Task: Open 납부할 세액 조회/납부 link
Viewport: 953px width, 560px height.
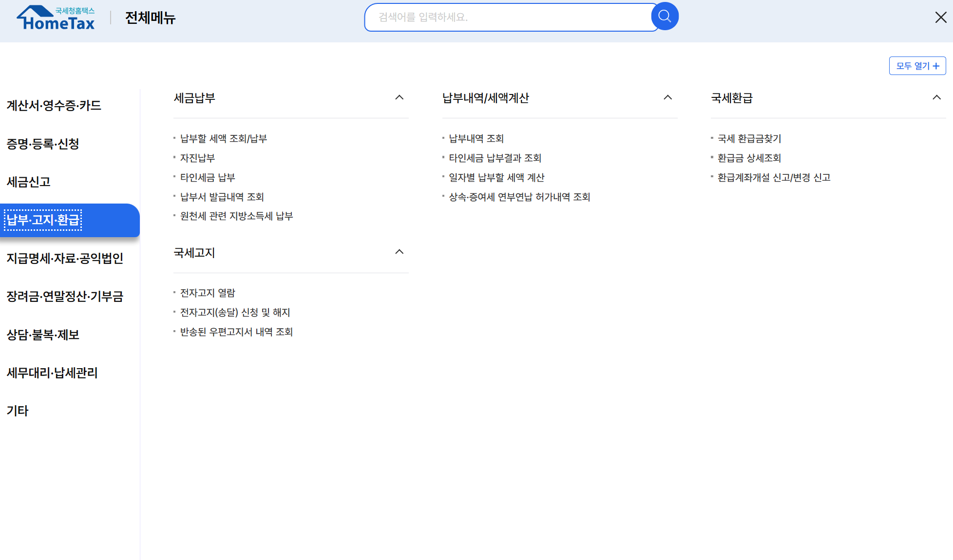Action: point(224,139)
